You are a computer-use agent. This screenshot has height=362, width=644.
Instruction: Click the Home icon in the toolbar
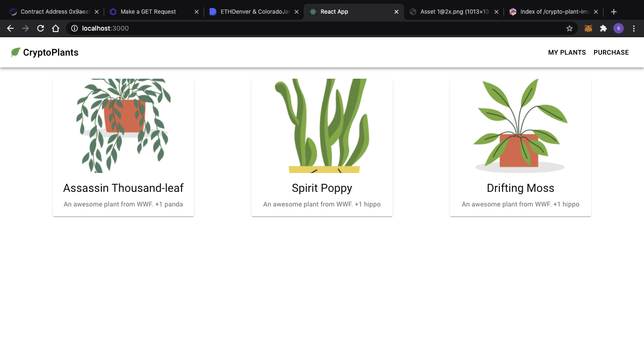click(56, 28)
